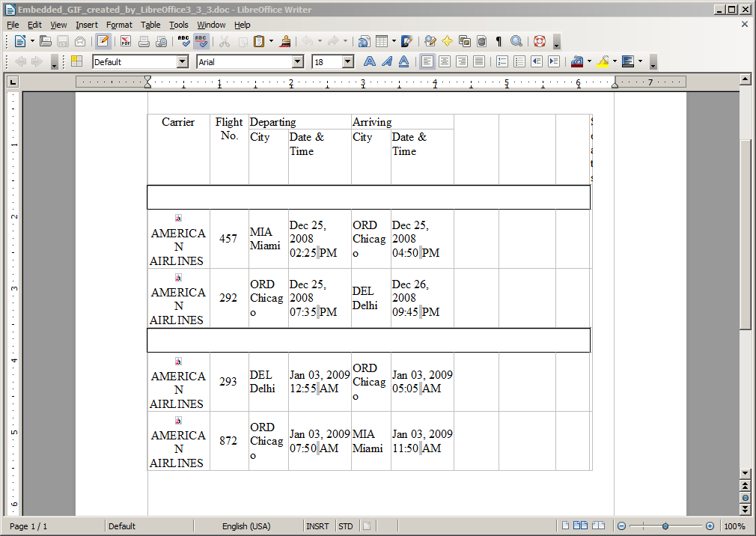Open the Find & Replace tool

click(x=430, y=41)
